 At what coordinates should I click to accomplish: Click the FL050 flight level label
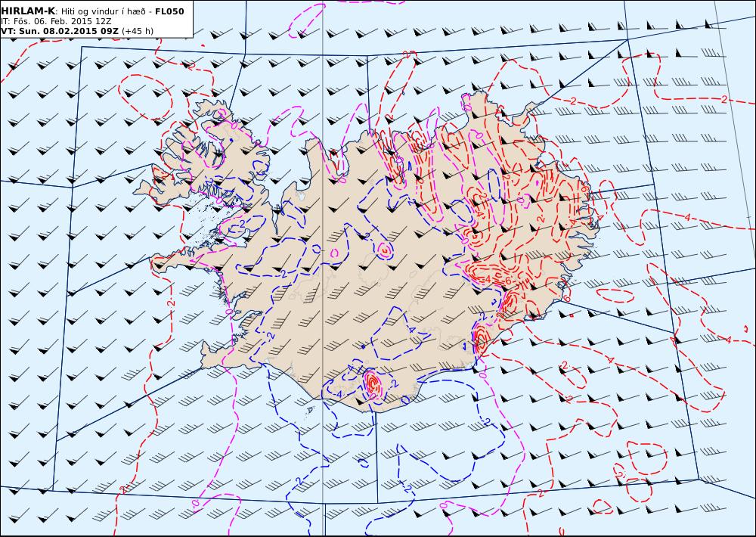169,11
